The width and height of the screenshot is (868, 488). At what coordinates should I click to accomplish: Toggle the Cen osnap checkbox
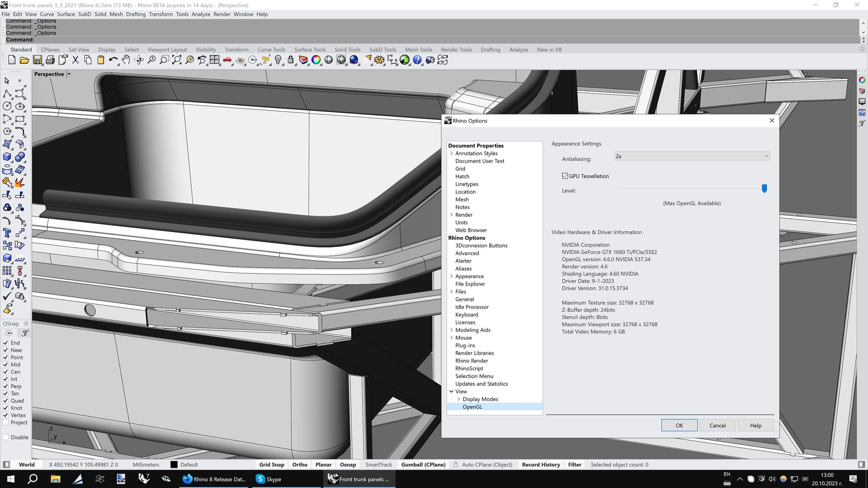[6, 372]
